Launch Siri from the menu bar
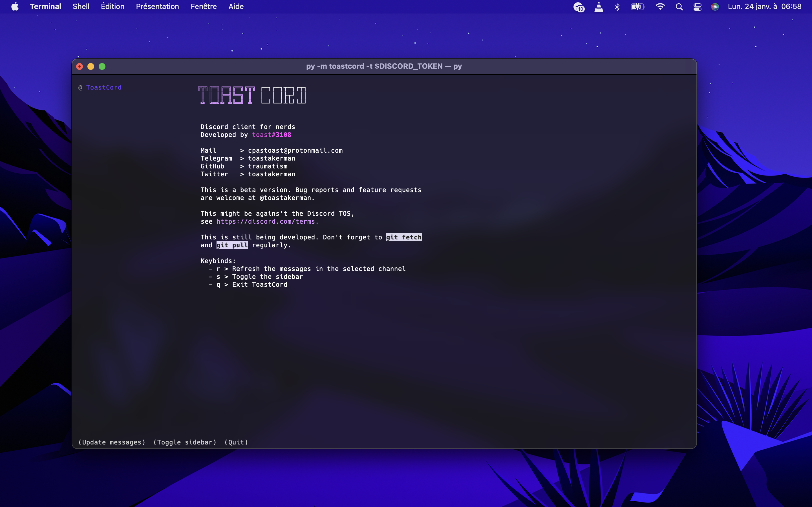Image resolution: width=812 pixels, height=507 pixels. coord(715,6)
